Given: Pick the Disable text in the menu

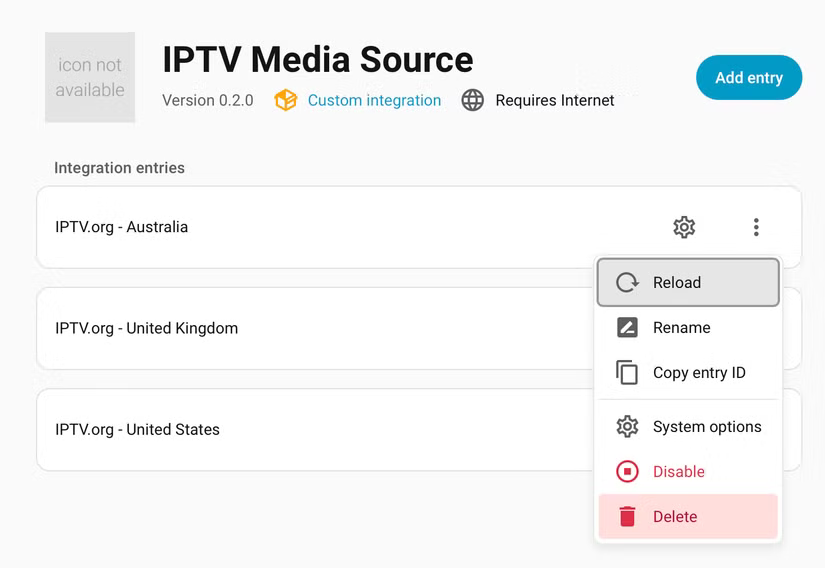Looking at the screenshot, I should pos(679,472).
